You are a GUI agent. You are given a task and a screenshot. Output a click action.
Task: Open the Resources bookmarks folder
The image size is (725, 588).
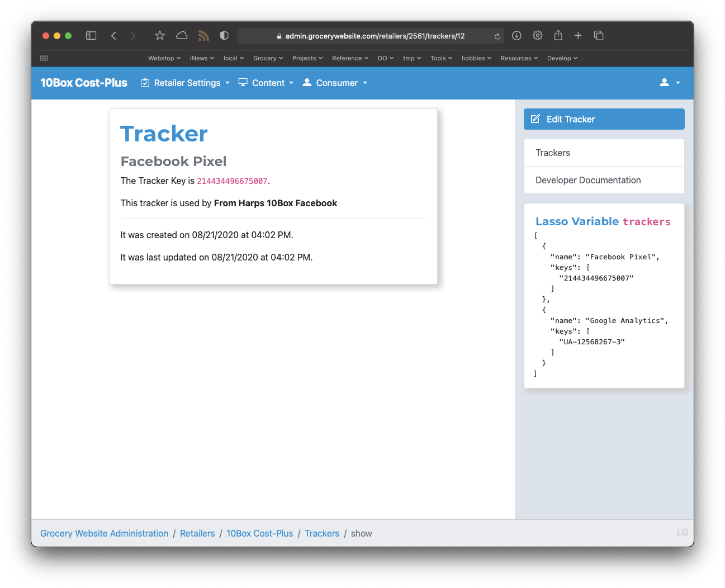[519, 58]
